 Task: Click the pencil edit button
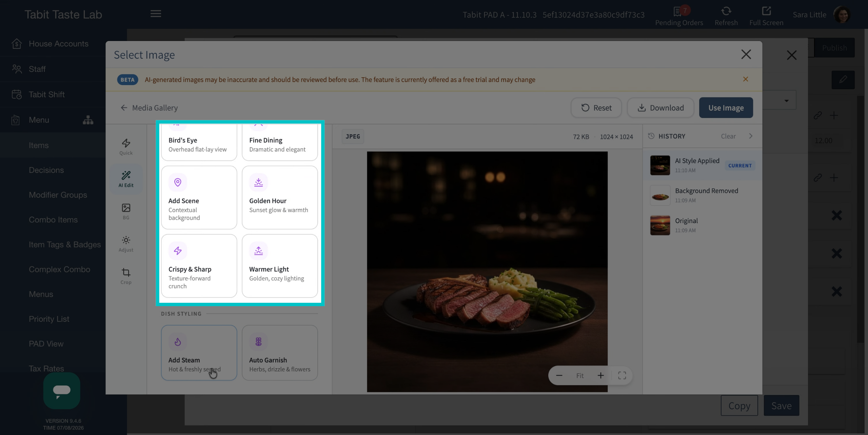[x=843, y=80]
